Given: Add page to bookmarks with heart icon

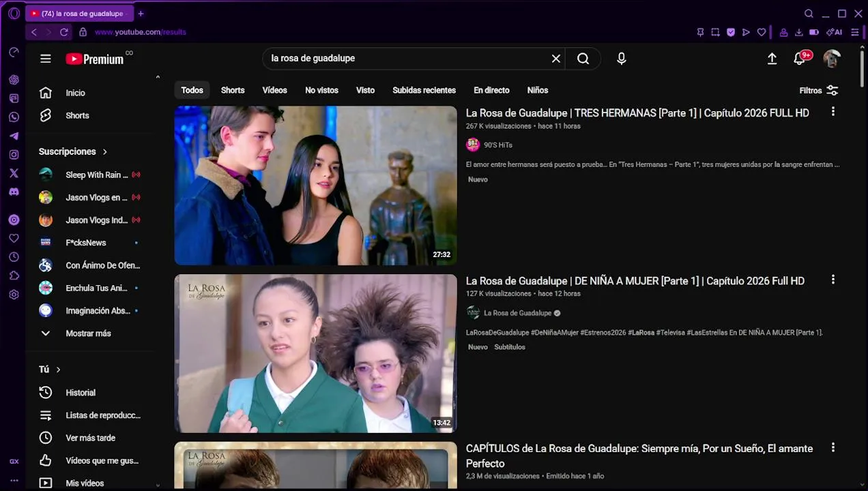Looking at the screenshot, I should pyautogui.click(x=762, y=32).
